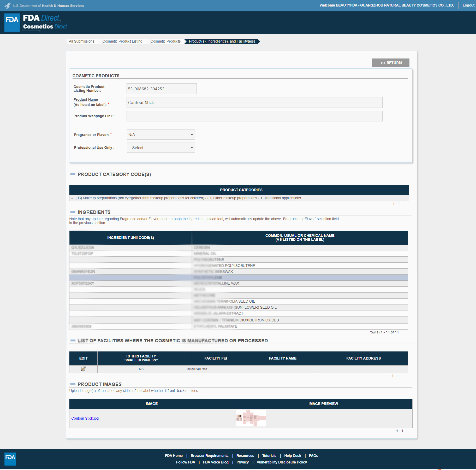Click the Image Preview column header
Screen dimensions: 476x470
[323, 404]
